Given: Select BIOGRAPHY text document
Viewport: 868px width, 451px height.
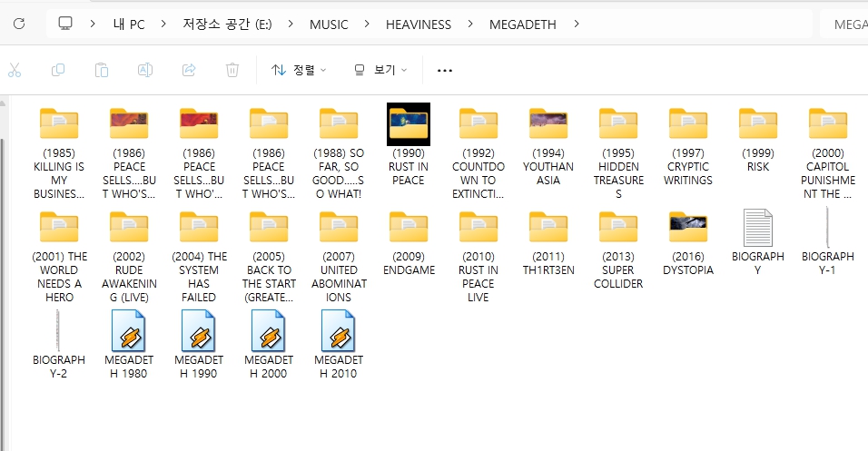Looking at the screenshot, I should point(758,243).
